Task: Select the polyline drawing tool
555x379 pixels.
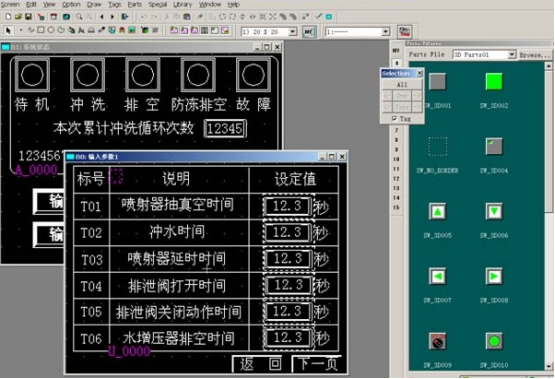Action: click(31, 30)
